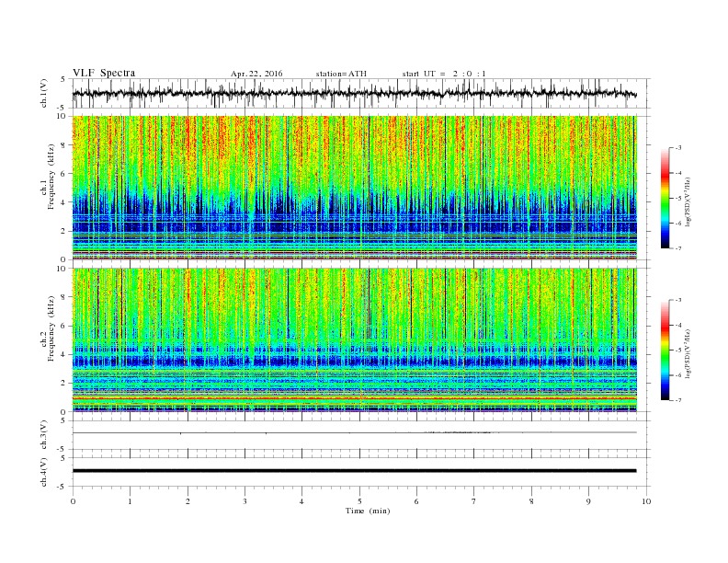This screenshot has height=563, width=728.
Task: Click the "5" tick on the ch.3(V) axis
Action: click(x=63, y=420)
